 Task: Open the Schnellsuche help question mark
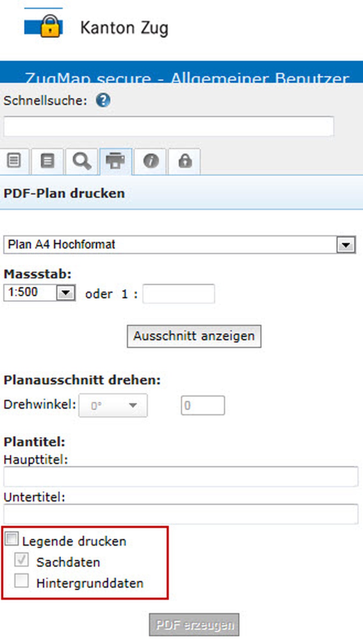pos(103,100)
